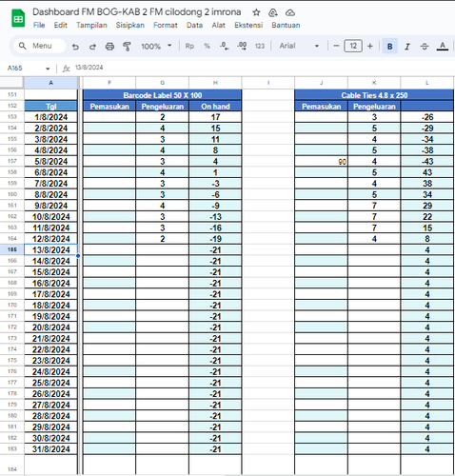
Task: Open the zoom 100% dropdown
Action: pos(156,47)
